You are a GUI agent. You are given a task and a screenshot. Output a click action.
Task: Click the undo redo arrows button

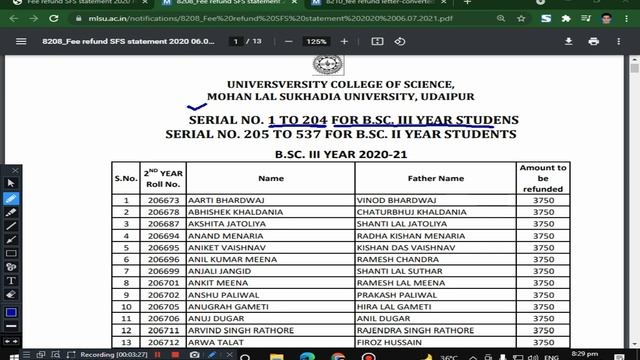pyautogui.click(x=11, y=341)
